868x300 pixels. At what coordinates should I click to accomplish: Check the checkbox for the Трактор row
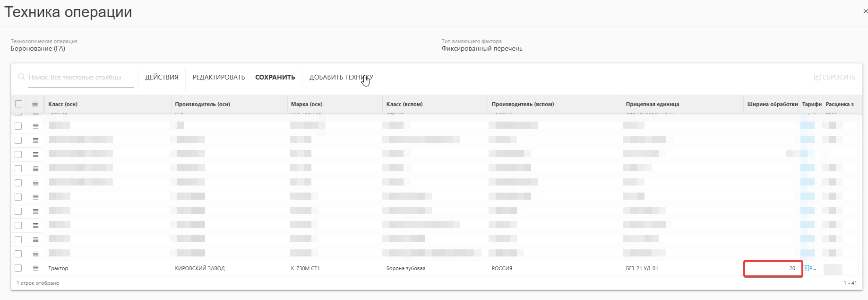coord(18,268)
